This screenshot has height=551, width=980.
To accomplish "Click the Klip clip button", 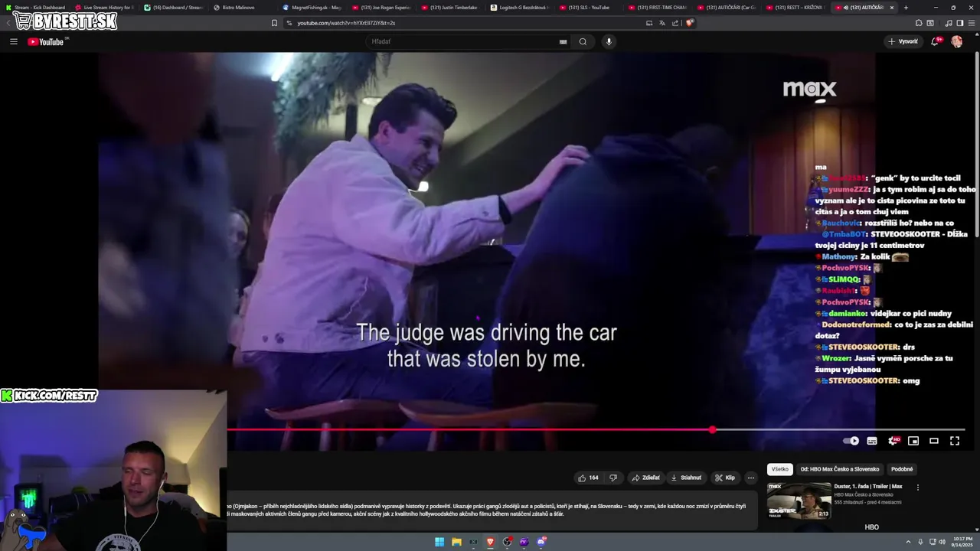I will pos(725,478).
